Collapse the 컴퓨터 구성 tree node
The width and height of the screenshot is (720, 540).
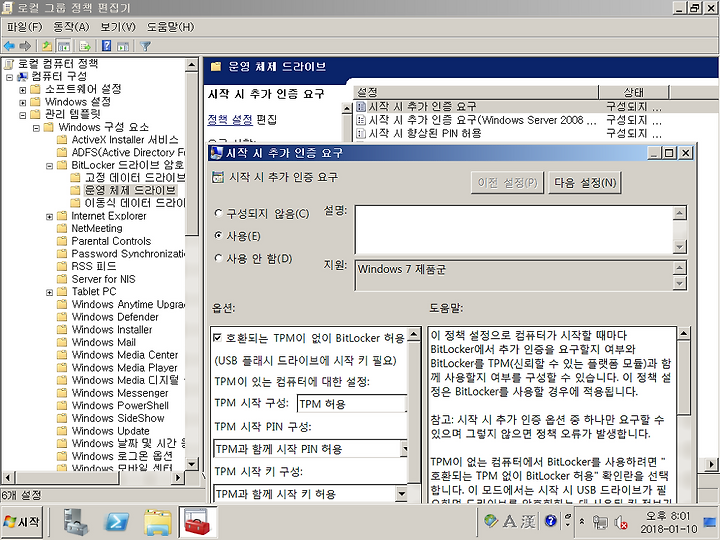coord(9,77)
